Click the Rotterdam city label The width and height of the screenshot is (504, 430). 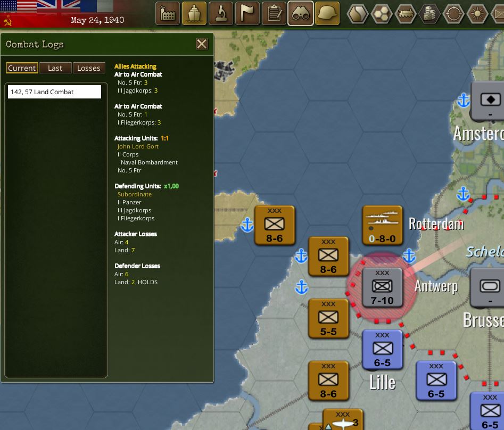coord(436,224)
